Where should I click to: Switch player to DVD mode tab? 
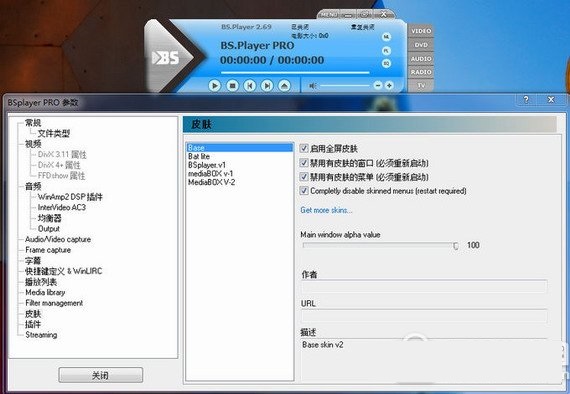[x=421, y=45]
